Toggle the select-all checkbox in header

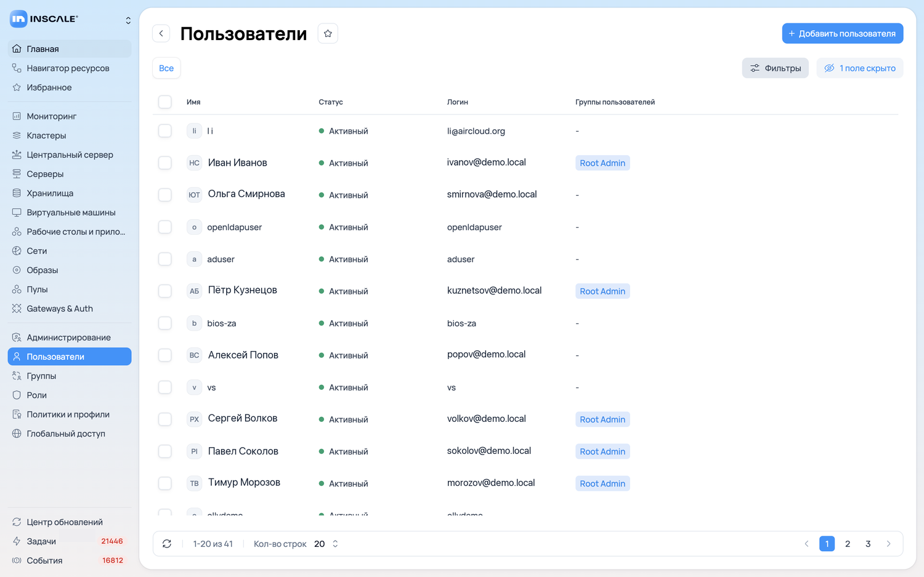pos(165,102)
